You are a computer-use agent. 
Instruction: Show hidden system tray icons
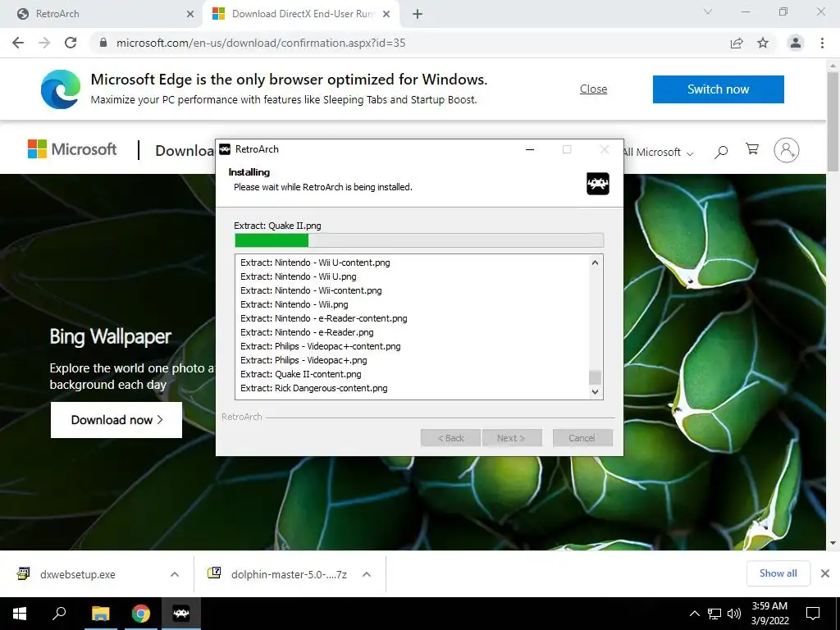(x=694, y=614)
